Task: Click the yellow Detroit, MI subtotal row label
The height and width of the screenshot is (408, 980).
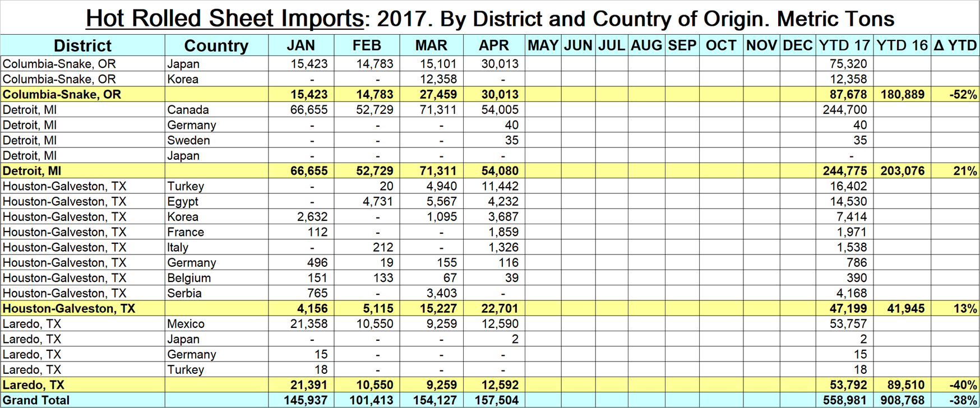Action: point(32,171)
